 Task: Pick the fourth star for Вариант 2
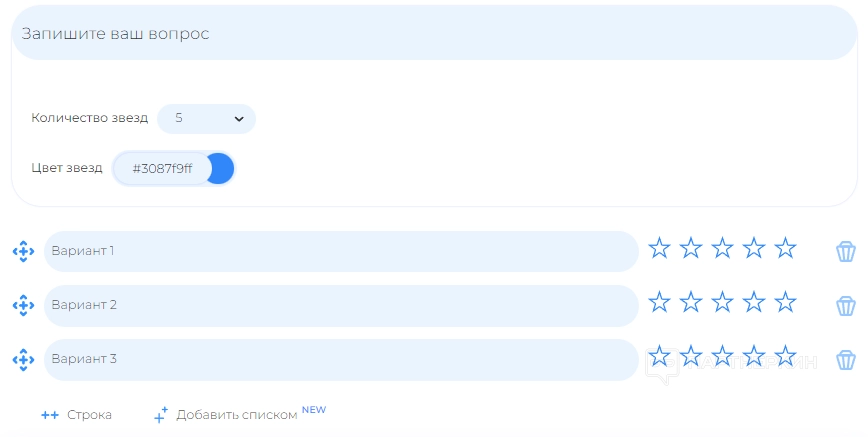[x=754, y=302]
